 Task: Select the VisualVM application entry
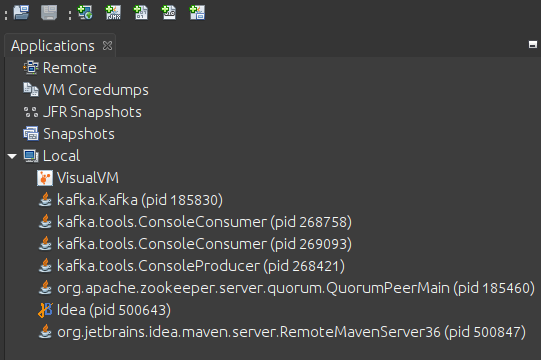click(88, 178)
